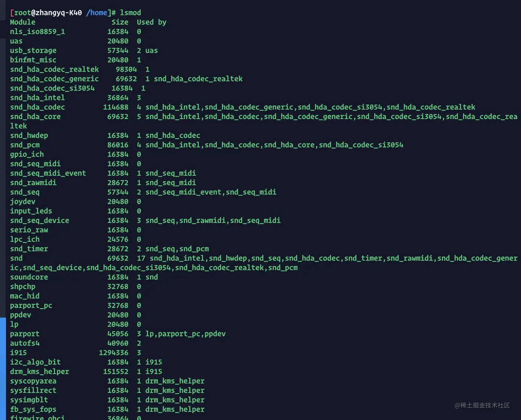Viewport: 521px width, 420px height.
Task: Click the used-by entry "snd" in the soundcore row
Action: (x=152, y=277)
